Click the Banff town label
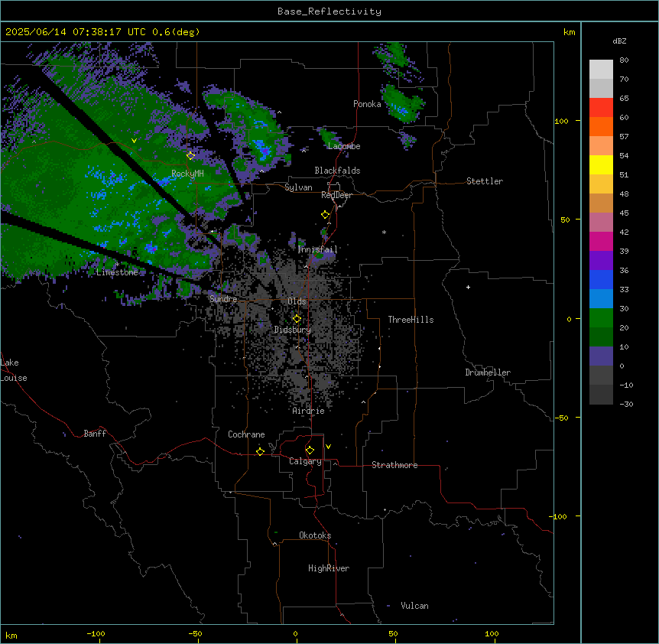Image resolution: width=659 pixels, height=644 pixels. (95, 434)
